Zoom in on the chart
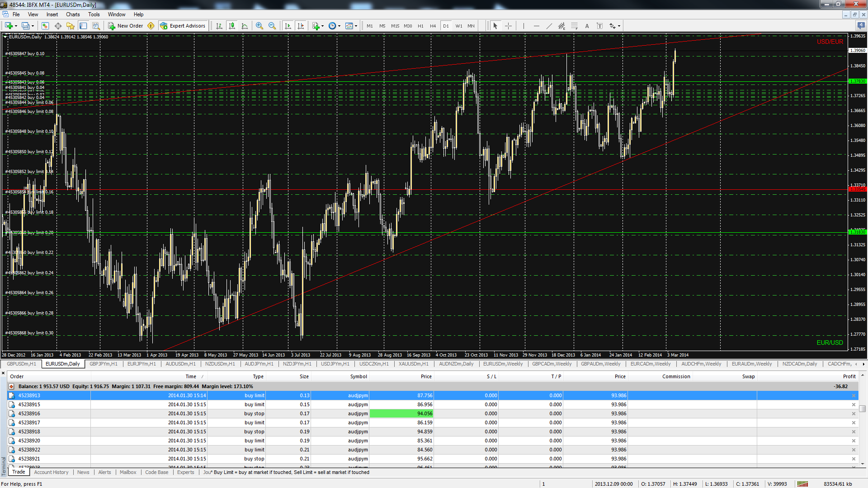Image resolution: width=868 pixels, height=488 pixels. (x=259, y=26)
